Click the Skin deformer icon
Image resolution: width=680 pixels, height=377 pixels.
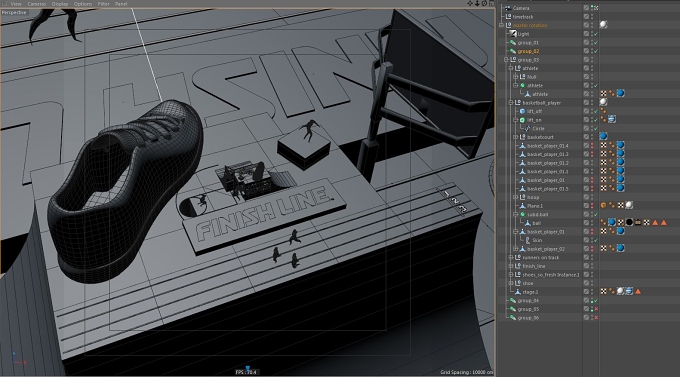528,240
